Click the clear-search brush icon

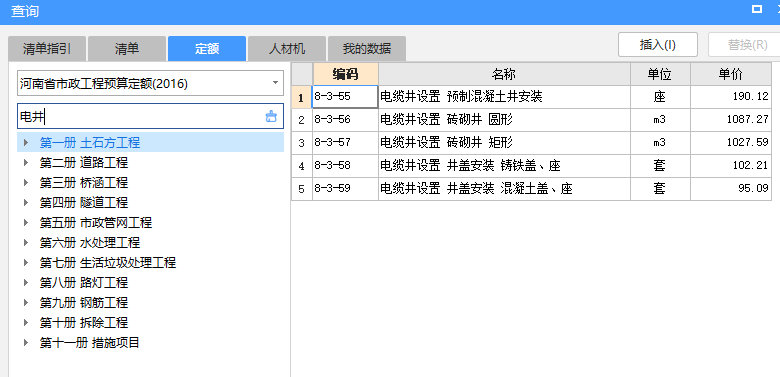(x=271, y=117)
